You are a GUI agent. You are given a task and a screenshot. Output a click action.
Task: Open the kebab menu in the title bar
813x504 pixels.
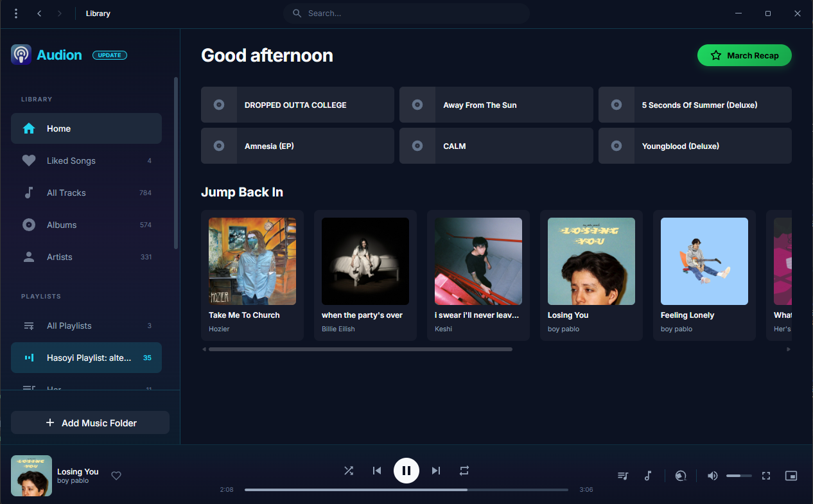pos(15,13)
